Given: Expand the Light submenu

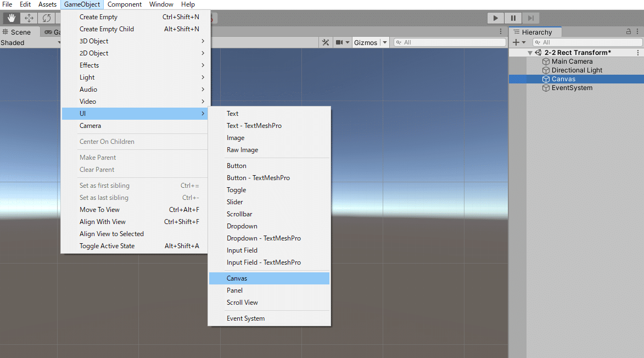Looking at the screenshot, I should tap(135, 77).
